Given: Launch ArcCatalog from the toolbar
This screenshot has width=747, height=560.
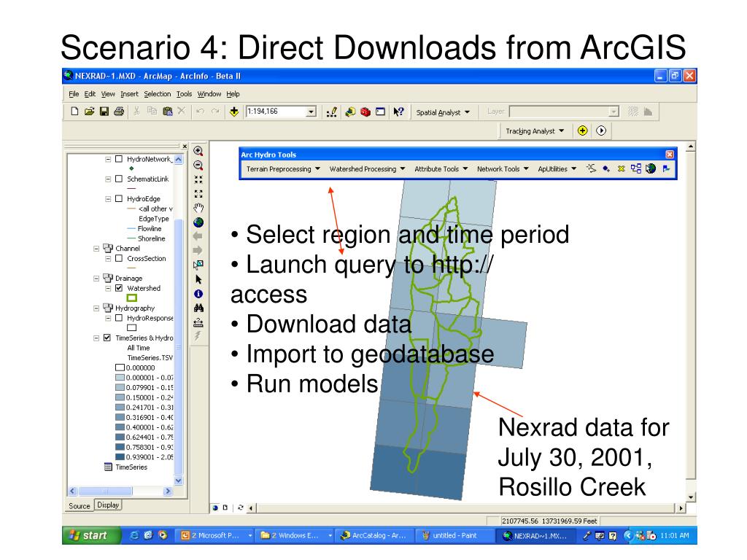Looking at the screenshot, I should click(x=351, y=112).
